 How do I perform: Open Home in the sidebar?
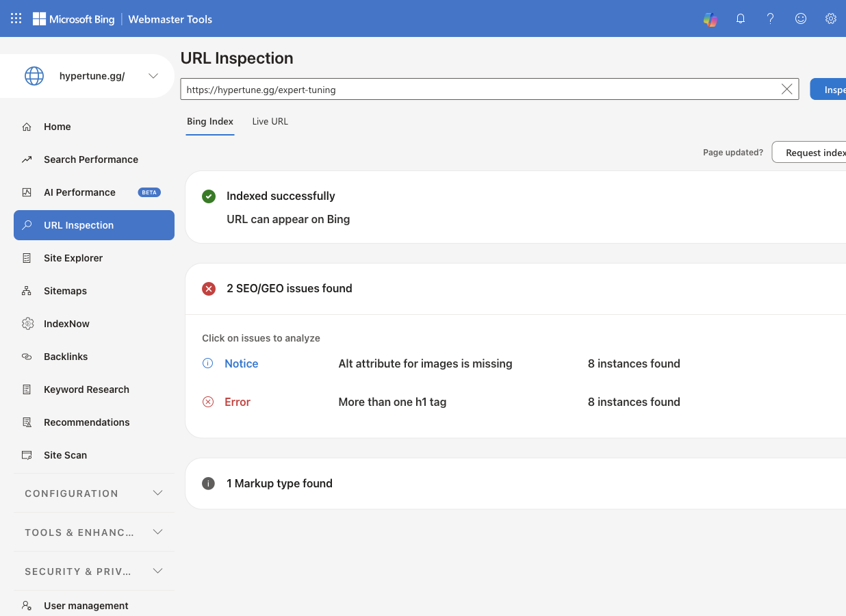coord(94,127)
